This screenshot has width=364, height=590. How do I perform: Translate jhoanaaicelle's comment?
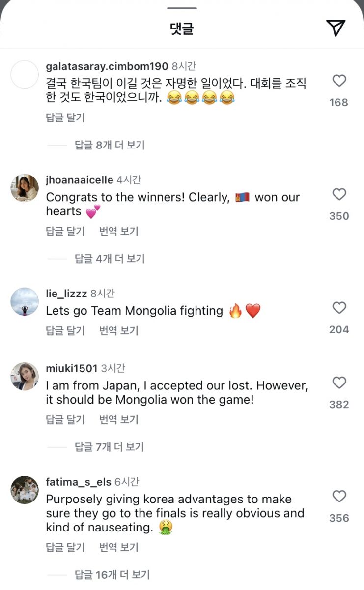pos(119,231)
